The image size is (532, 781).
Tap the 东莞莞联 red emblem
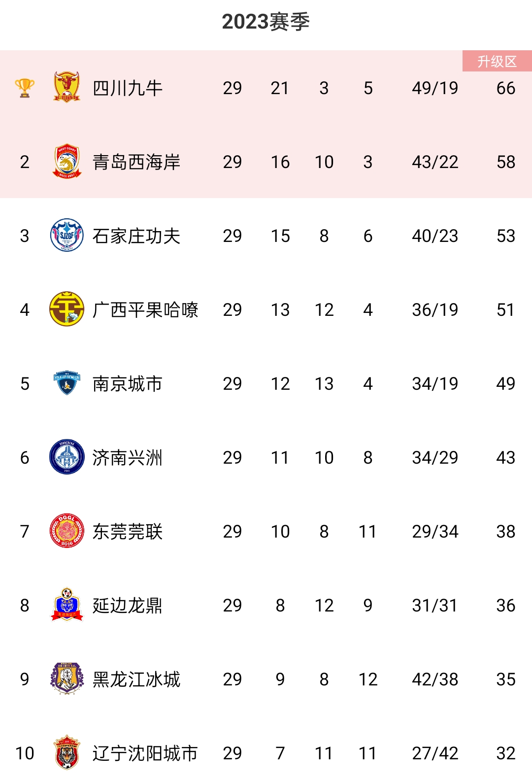[66, 531]
